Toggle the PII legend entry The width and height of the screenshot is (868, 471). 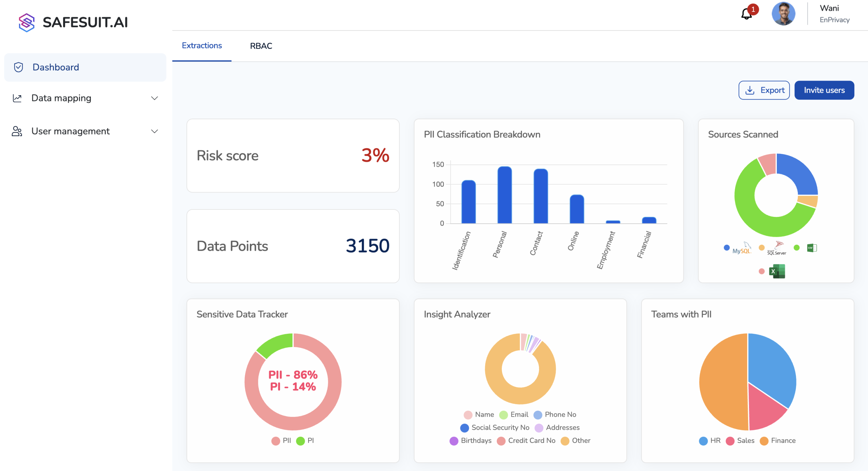point(281,441)
